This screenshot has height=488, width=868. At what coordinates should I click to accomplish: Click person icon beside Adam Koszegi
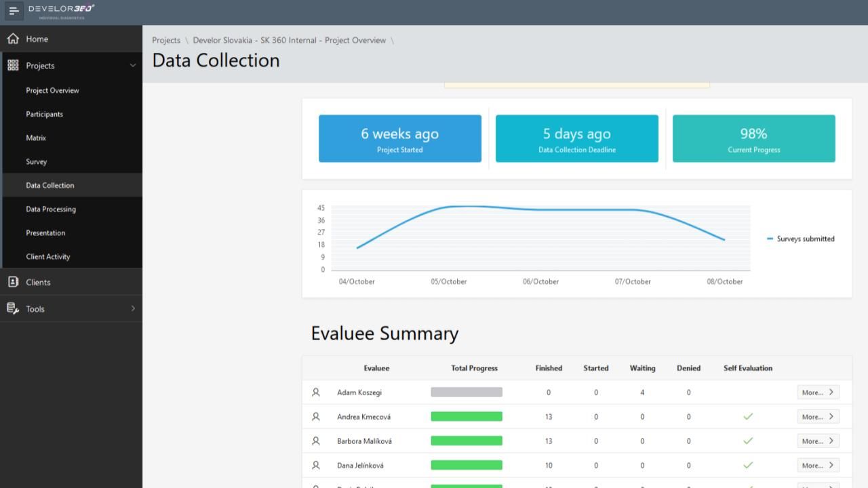(316, 392)
